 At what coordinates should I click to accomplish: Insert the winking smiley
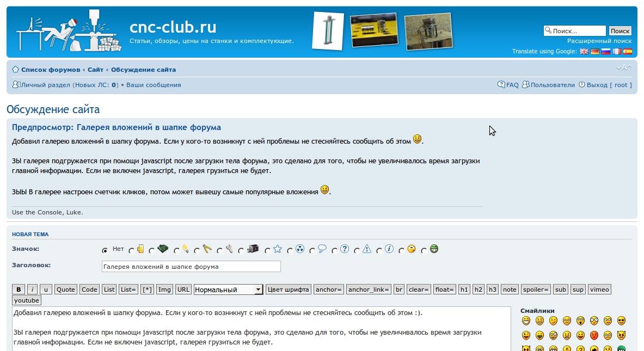[x=553, y=321]
